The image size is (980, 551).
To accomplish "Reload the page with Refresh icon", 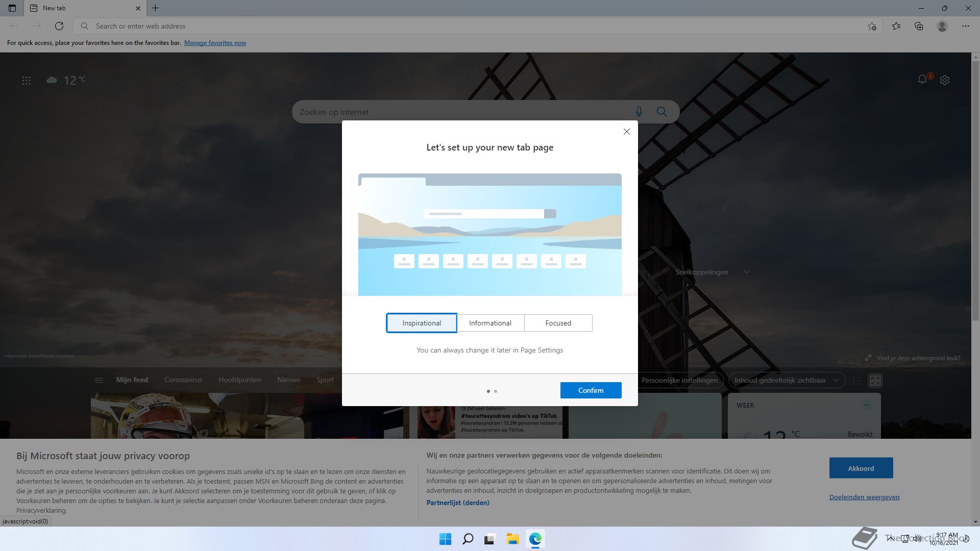I will [x=59, y=26].
